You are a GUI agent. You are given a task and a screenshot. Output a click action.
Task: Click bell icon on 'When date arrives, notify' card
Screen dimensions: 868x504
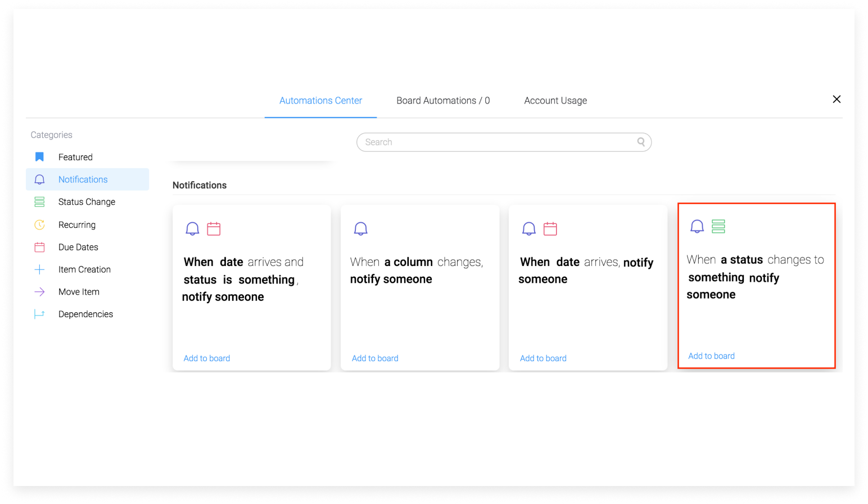point(528,228)
